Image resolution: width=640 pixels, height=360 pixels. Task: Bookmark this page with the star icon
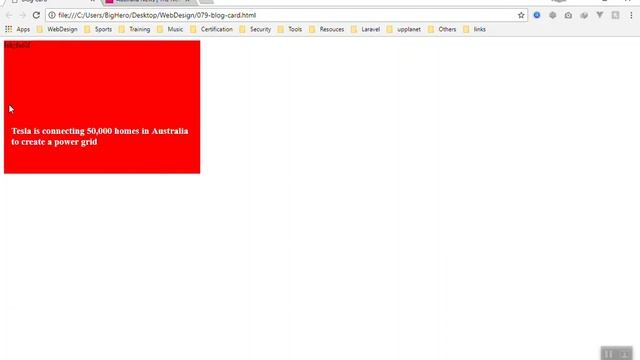[521, 15]
